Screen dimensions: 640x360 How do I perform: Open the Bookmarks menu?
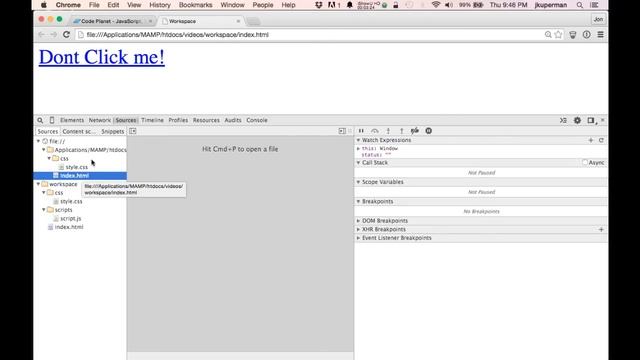(x=196, y=5)
